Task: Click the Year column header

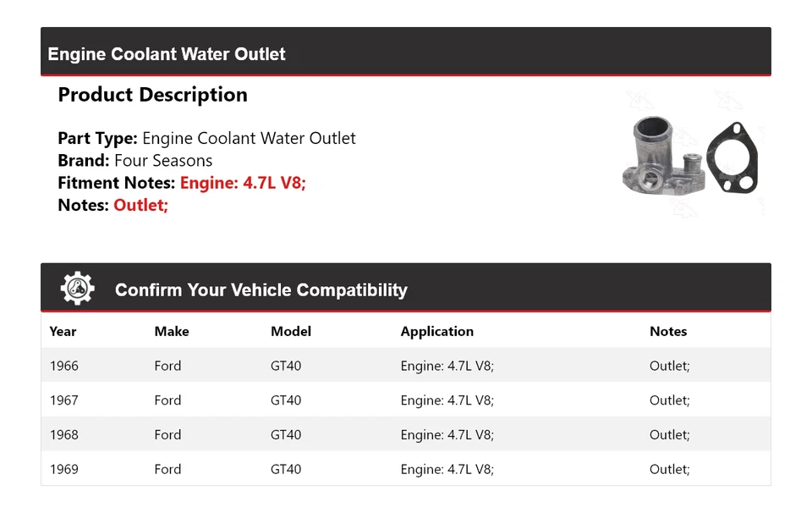Action: 63,331
